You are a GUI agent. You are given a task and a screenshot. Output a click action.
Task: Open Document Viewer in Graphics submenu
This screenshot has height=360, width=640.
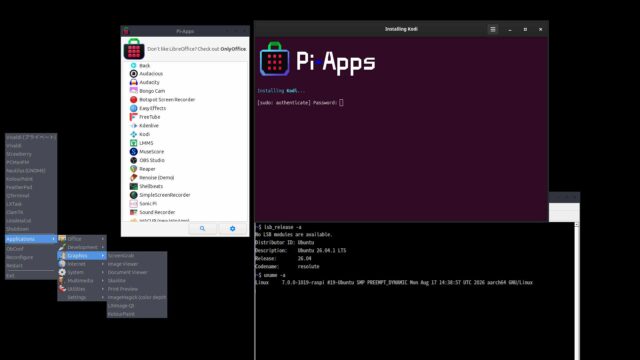(x=137, y=272)
